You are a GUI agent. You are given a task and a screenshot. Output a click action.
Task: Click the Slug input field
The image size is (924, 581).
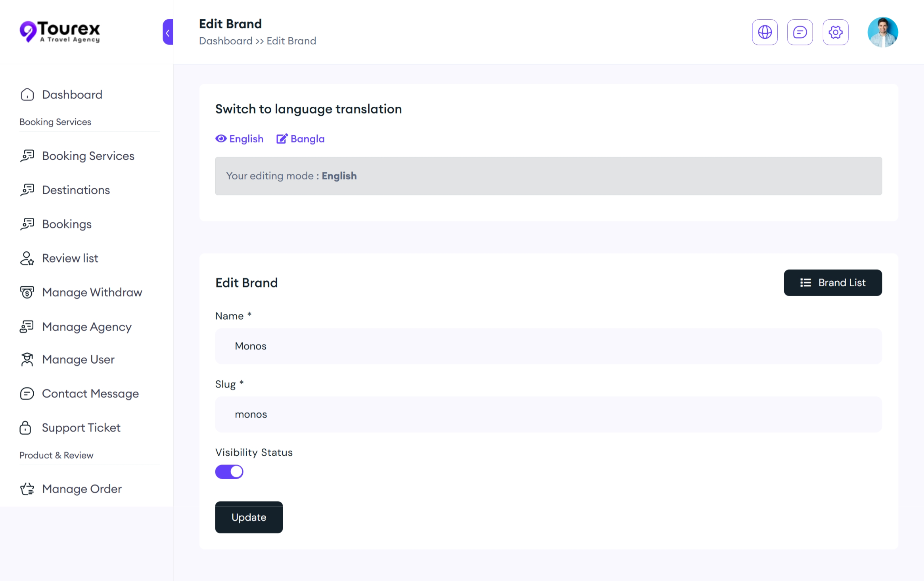pyautogui.click(x=548, y=414)
